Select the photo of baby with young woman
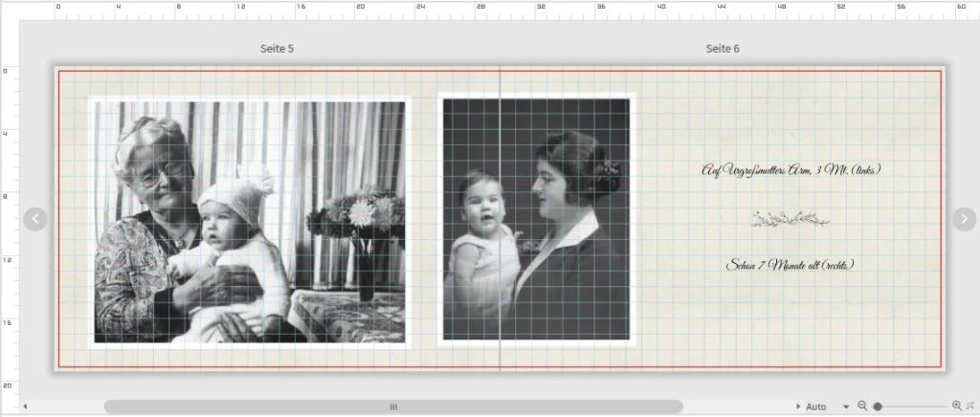980x417 pixels. [x=537, y=219]
